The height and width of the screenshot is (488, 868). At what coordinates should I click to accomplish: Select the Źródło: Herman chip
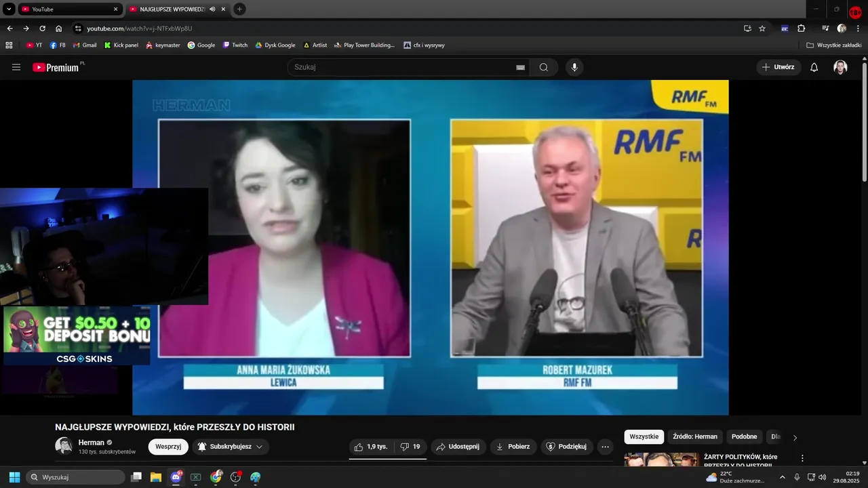click(695, 436)
